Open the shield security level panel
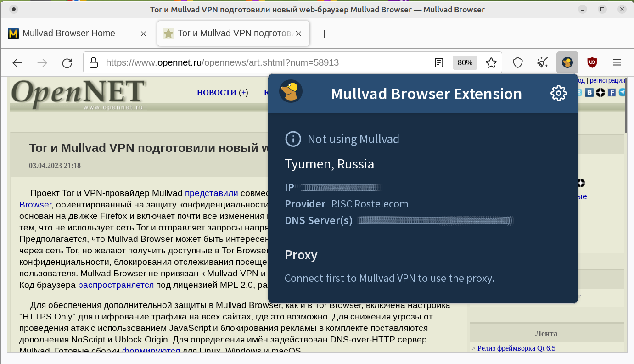634x364 pixels. tap(518, 62)
